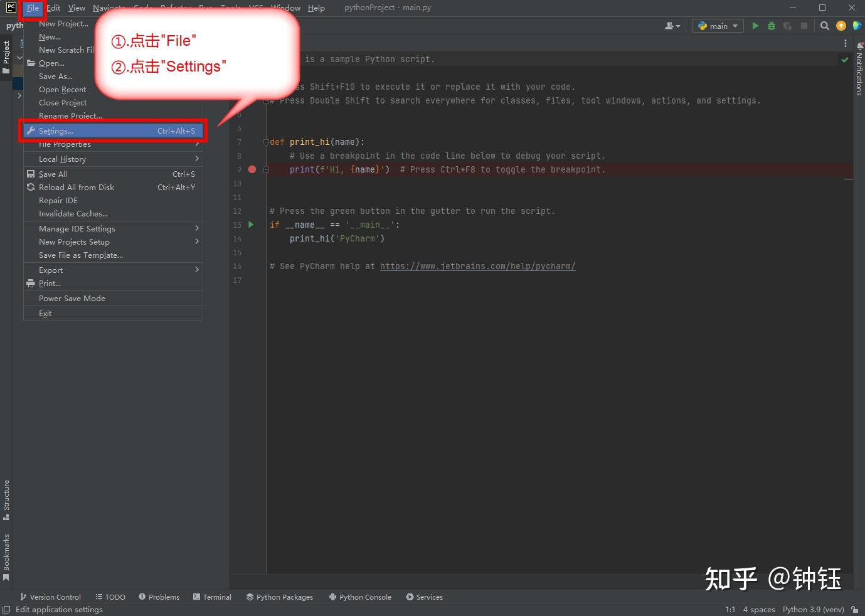The height and width of the screenshot is (616, 865).
Task: Open the View menu
Action: coord(77,8)
